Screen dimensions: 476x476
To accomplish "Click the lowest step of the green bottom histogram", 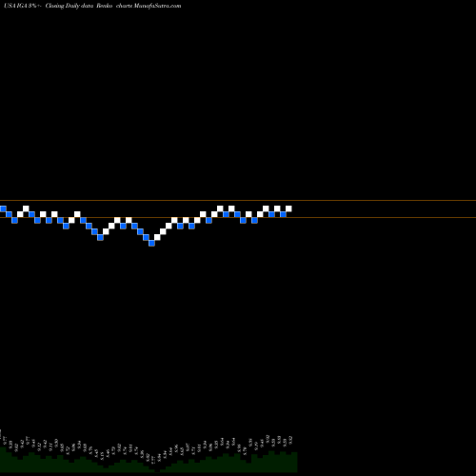I will (157, 471).
